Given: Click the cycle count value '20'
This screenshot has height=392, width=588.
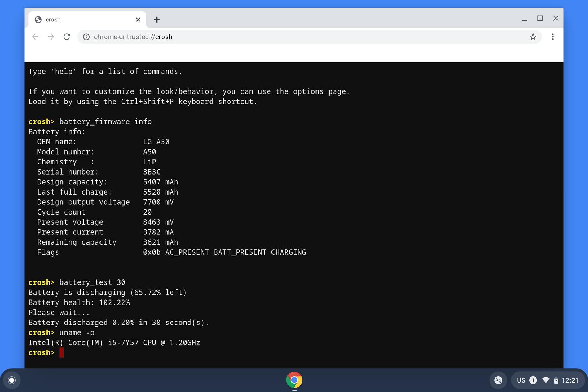Looking at the screenshot, I should coord(147,212).
